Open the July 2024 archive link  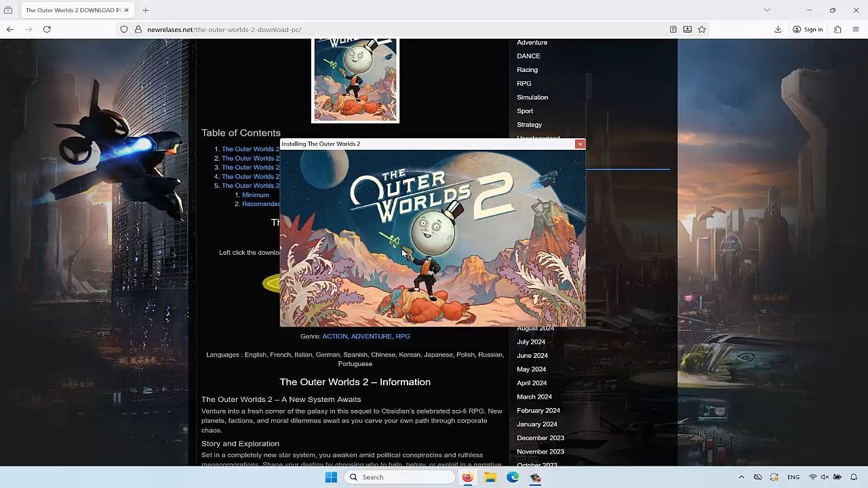[531, 342]
